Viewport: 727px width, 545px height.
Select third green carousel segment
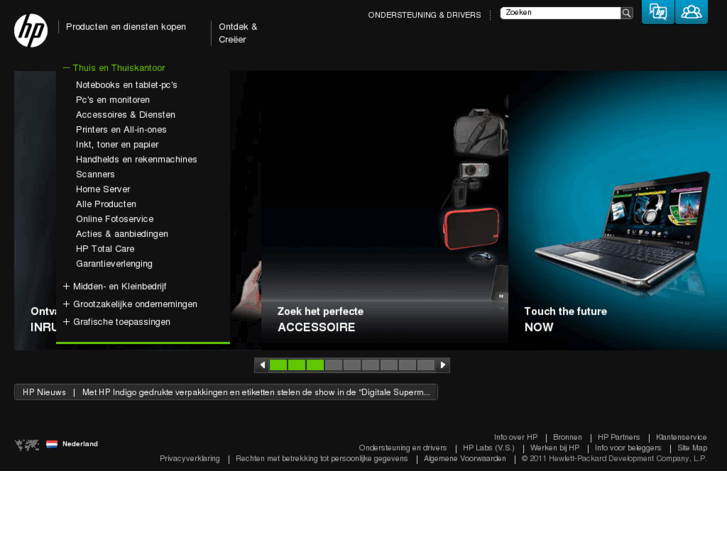coord(315,365)
